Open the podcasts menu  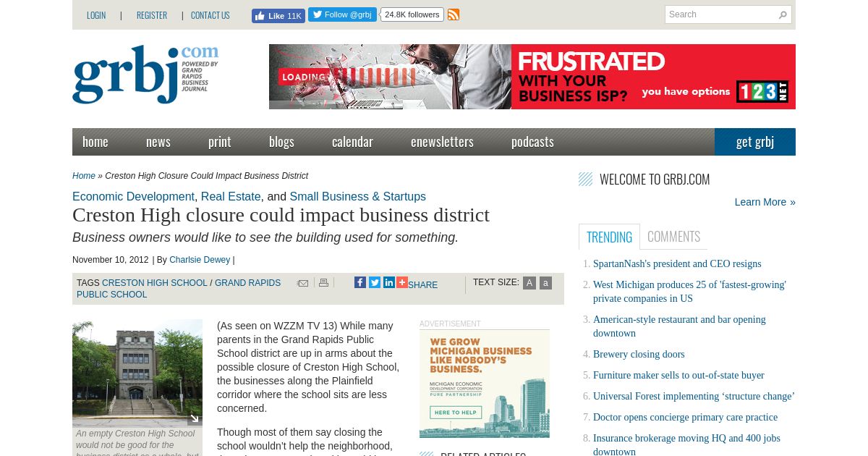532,142
